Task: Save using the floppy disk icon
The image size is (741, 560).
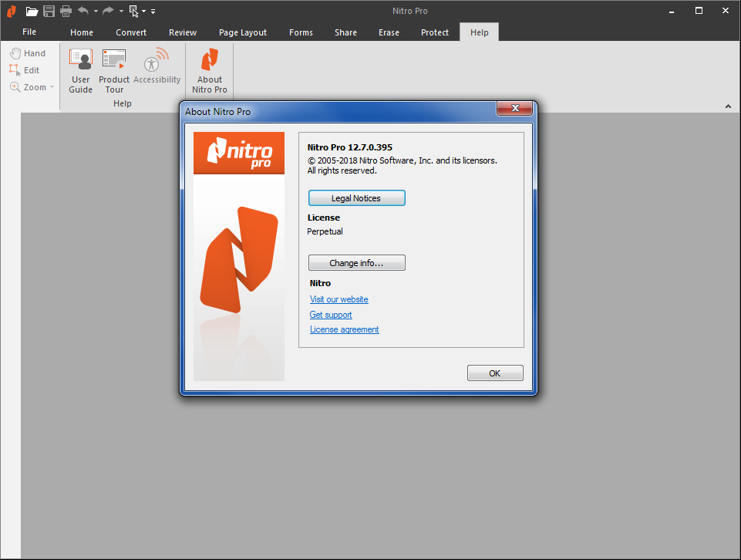Action: (49, 11)
